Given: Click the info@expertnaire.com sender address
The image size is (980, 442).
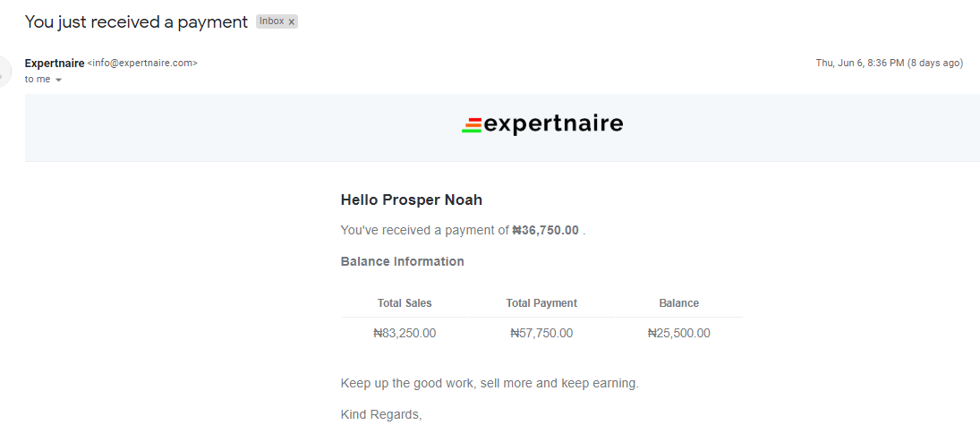Looking at the screenshot, I should point(142,64).
